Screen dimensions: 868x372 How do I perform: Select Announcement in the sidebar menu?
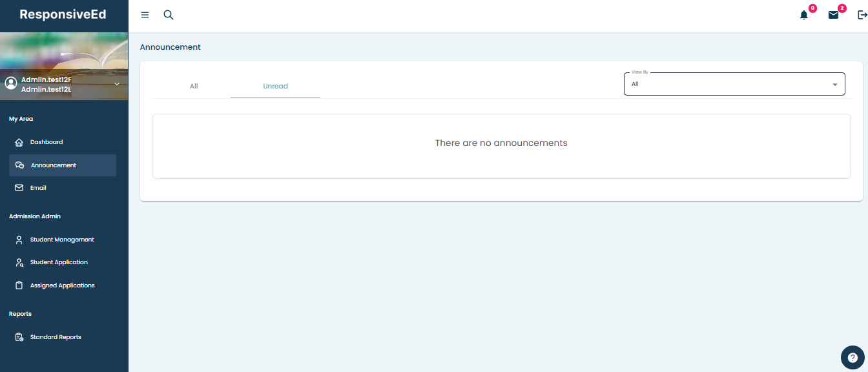pyautogui.click(x=54, y=165)
